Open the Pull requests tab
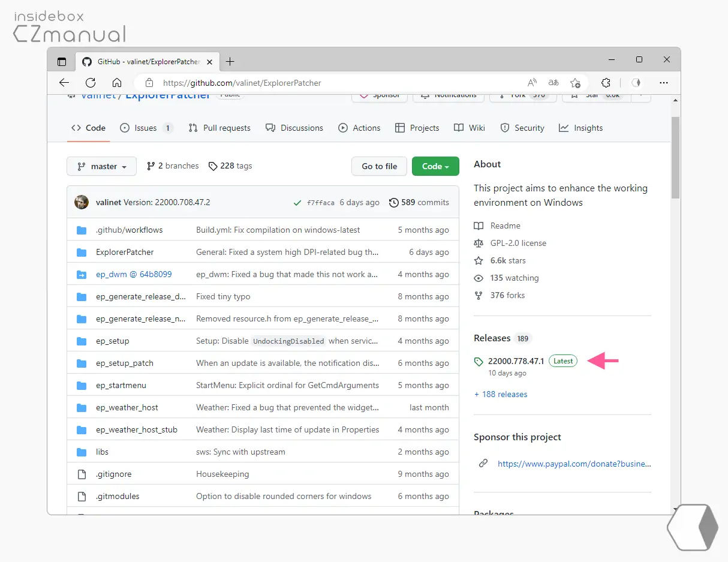The width and height of the screenshot is (728, 562). click(x=219, y=128)
